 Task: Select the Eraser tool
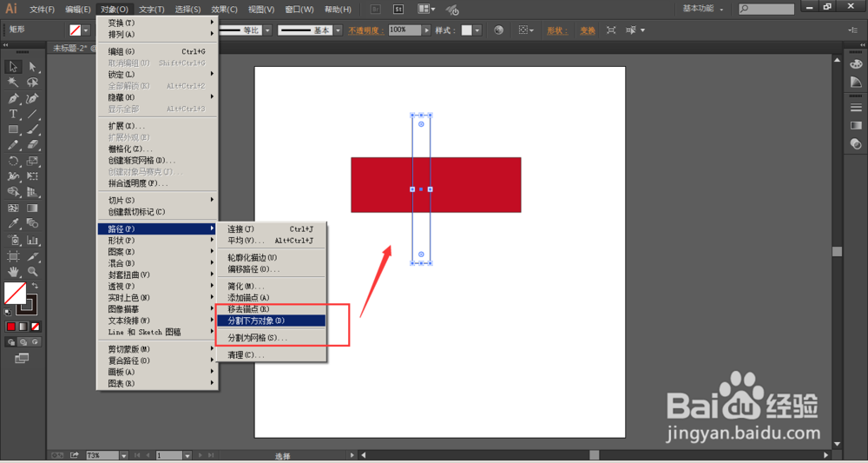point(33,145)
